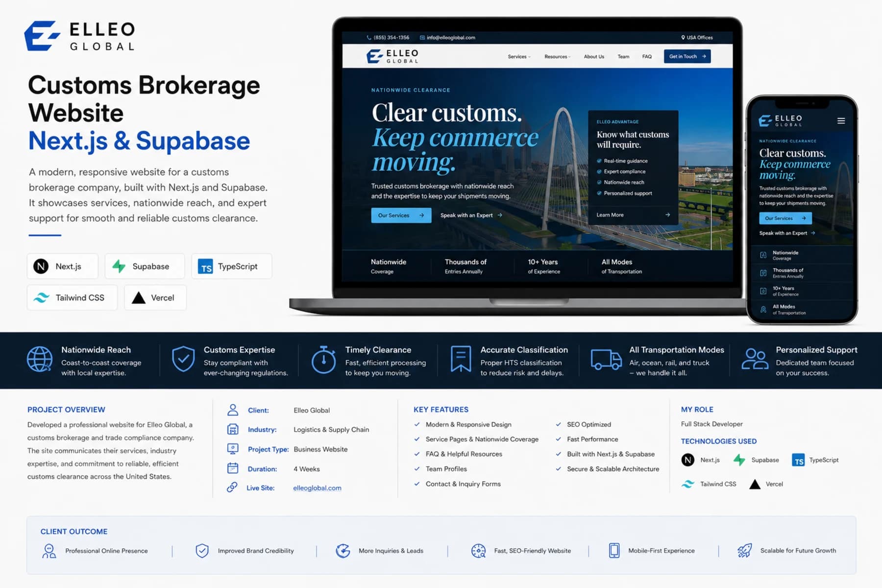Click the people icon for Personalized Support

[755, 359]
